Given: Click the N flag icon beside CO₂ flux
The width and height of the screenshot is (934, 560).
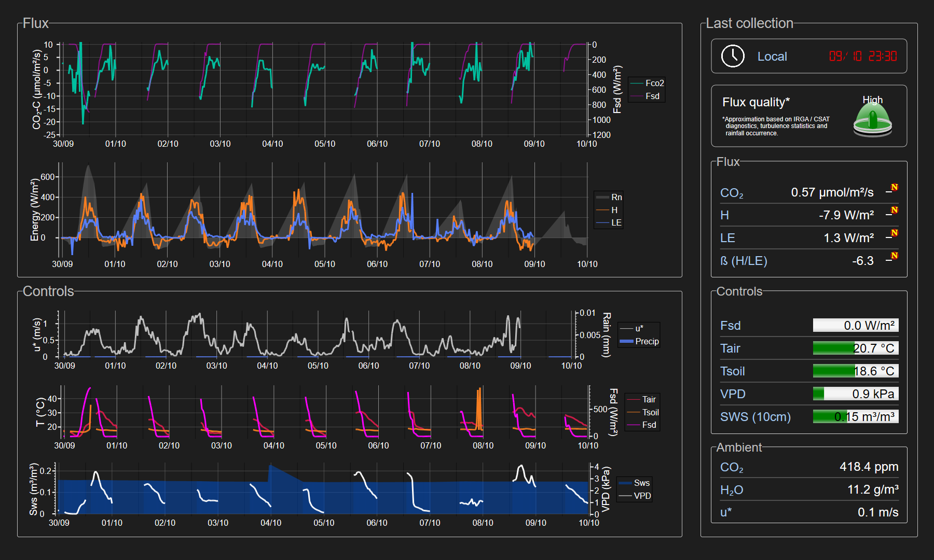Looking at the screenshot, I should [x=894, y=188].
